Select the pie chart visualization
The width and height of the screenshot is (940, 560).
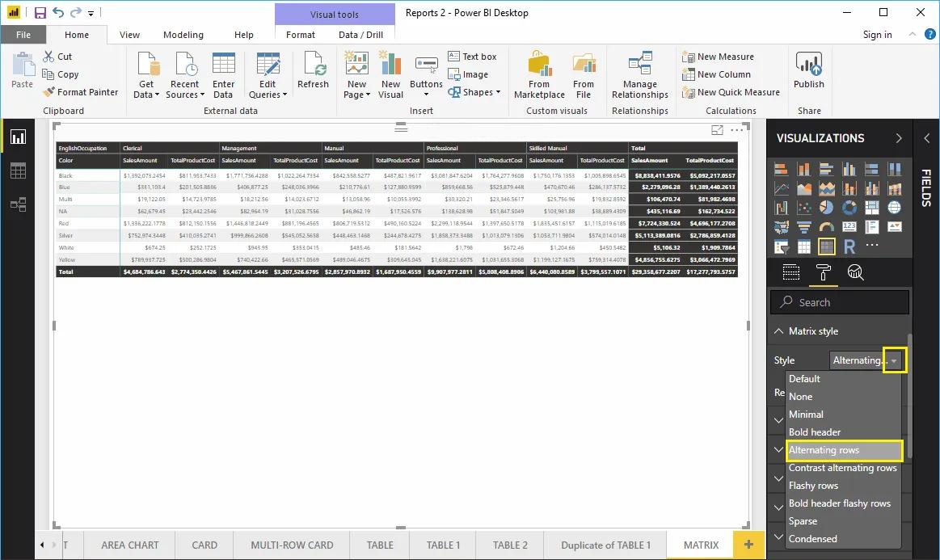tap(826, 207)
